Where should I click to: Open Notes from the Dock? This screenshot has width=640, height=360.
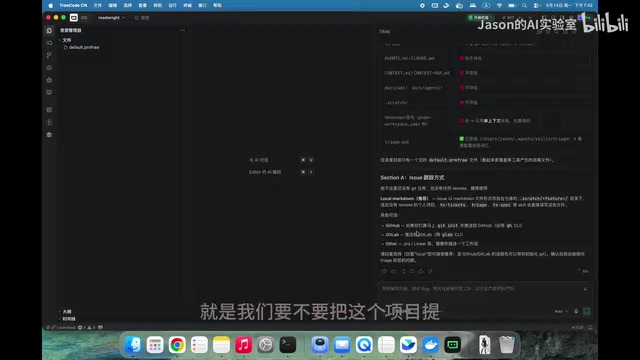221,345
